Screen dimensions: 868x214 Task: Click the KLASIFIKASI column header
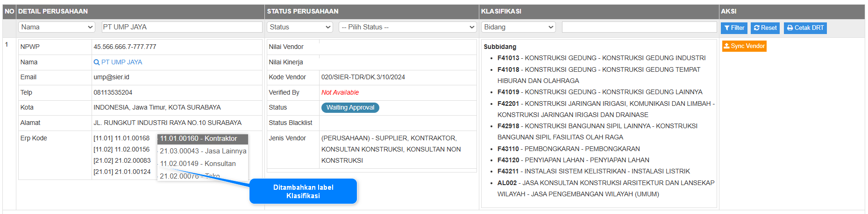click(501, 11)
